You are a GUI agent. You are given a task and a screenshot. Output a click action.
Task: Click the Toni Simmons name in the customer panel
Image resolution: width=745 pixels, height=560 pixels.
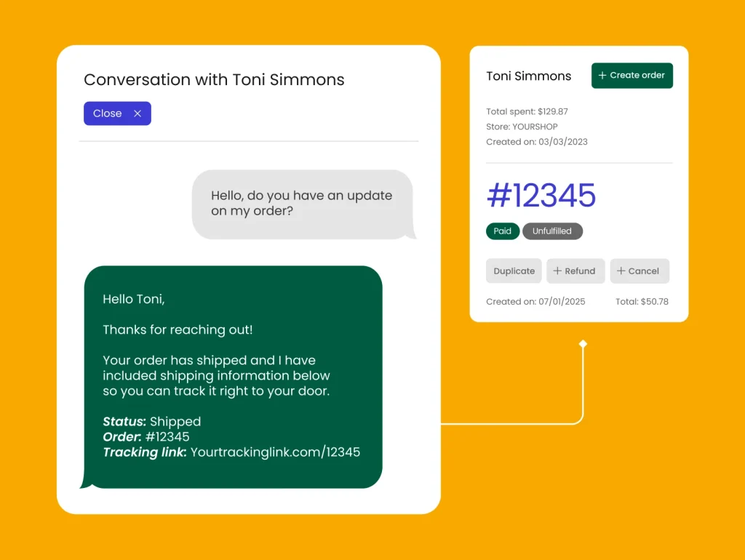[528, 76]
